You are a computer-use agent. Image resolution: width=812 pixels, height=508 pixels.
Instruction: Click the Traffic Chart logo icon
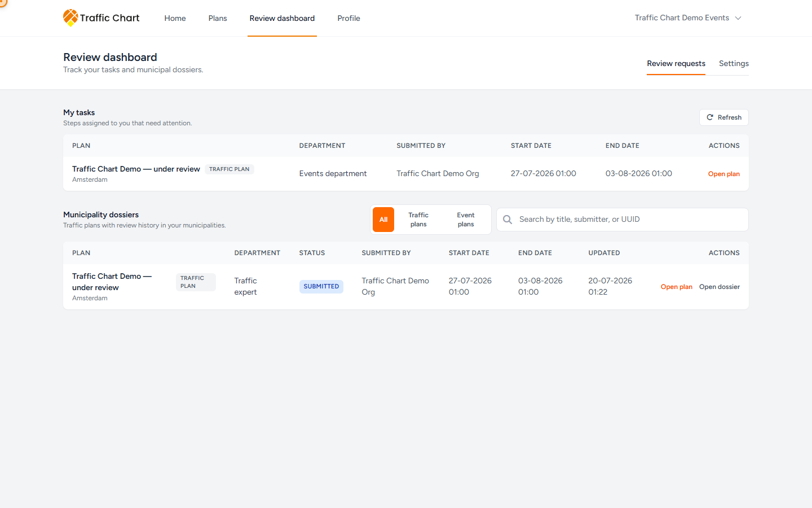coord(70,18)
